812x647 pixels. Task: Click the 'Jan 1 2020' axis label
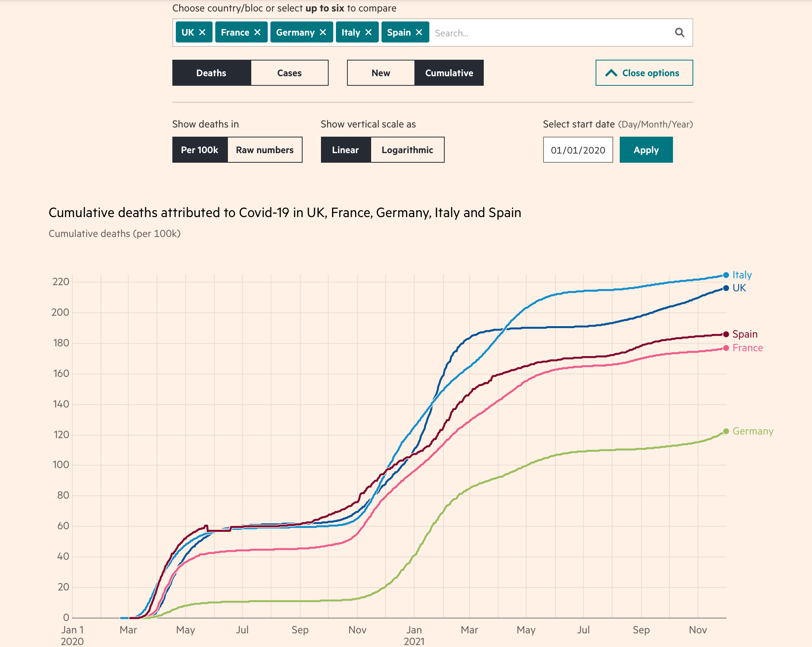[72, 636]
